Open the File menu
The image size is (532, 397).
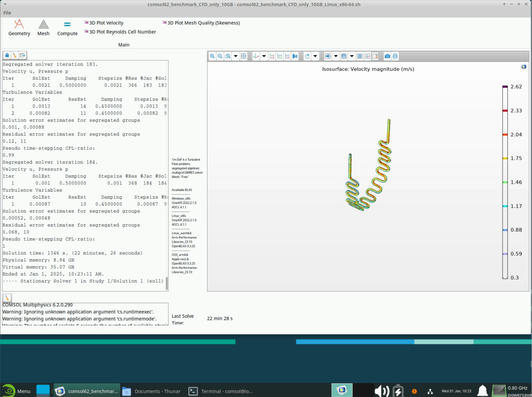(7, 13)
